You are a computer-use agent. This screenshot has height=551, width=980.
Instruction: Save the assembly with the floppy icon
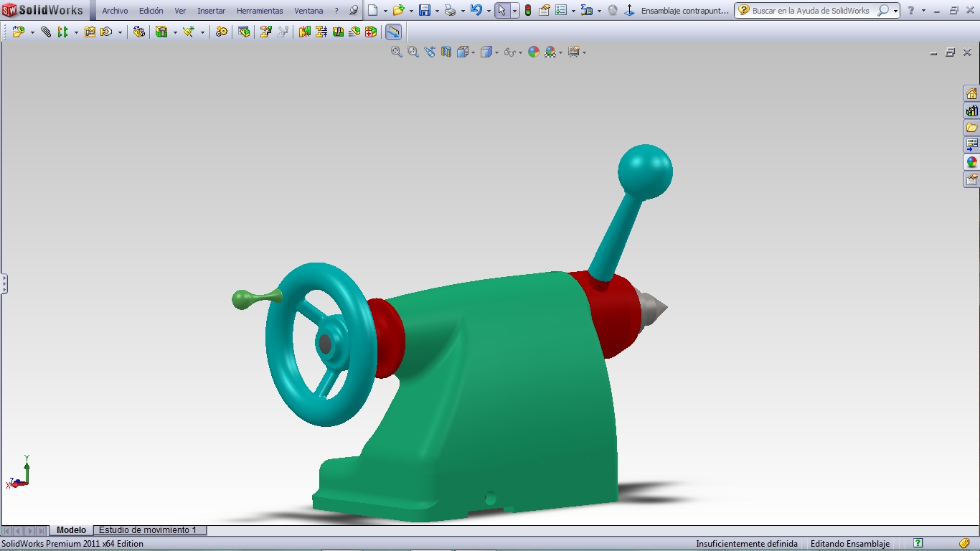coord(424,10)
